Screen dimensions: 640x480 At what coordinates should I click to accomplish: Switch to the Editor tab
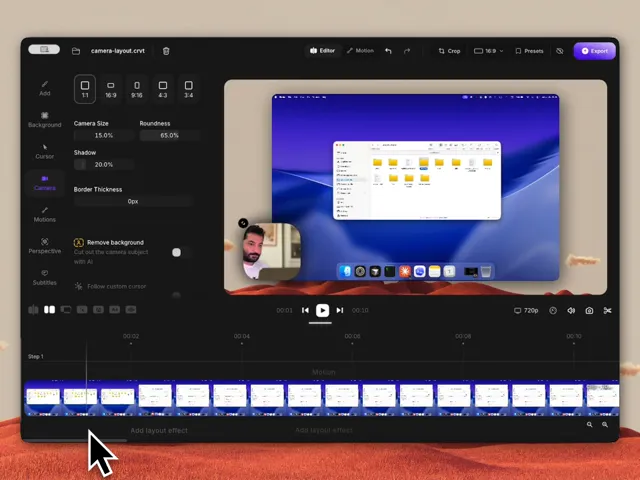point(322,51)
